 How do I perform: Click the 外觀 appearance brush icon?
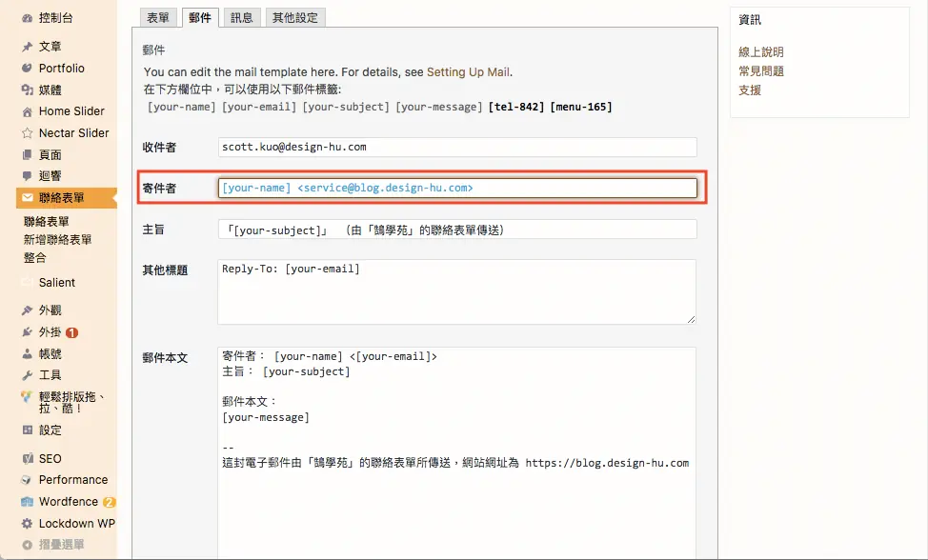pos(27,310)
